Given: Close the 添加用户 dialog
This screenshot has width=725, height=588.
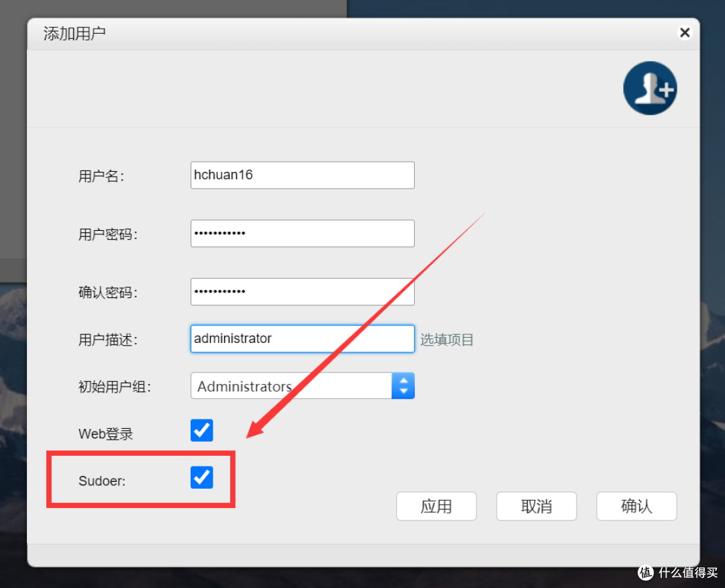Looking at the screenshot, I should [x=684, y=32].
